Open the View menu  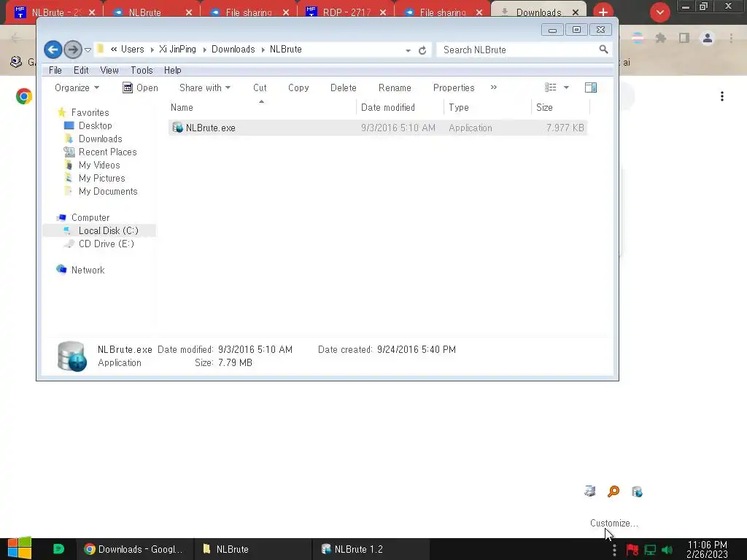(x=109, y=70)
